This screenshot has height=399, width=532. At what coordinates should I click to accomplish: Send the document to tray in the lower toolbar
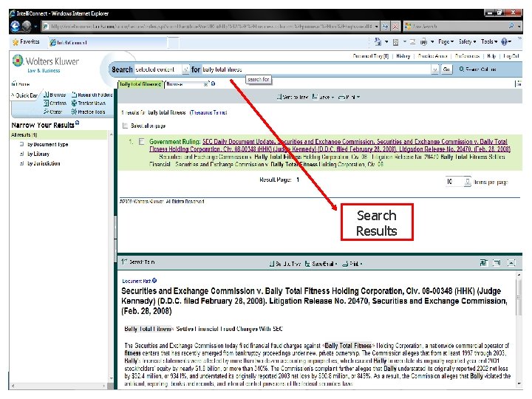pyautogui.click(x=285, y=264)
